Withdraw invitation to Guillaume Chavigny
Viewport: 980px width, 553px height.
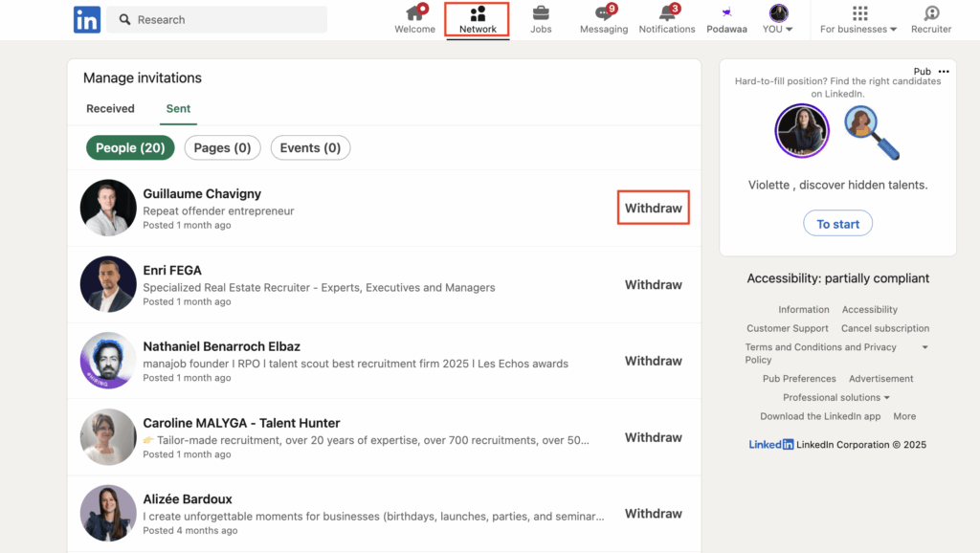click(653, 208)
